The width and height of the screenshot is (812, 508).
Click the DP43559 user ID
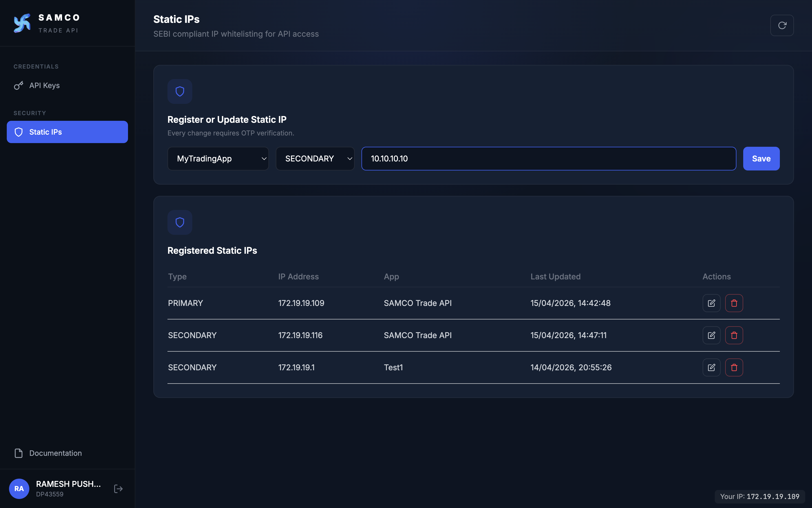pos(50,494)
